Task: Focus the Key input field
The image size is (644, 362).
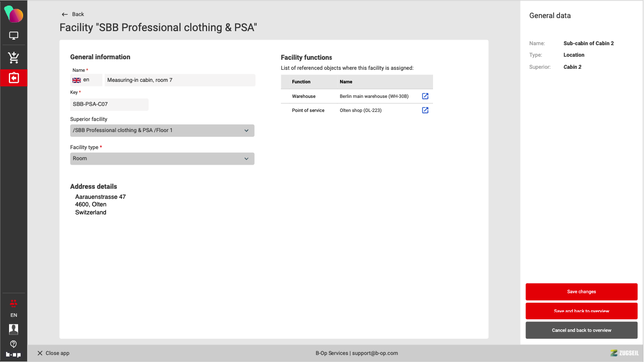Action: [x=110, y=104]
